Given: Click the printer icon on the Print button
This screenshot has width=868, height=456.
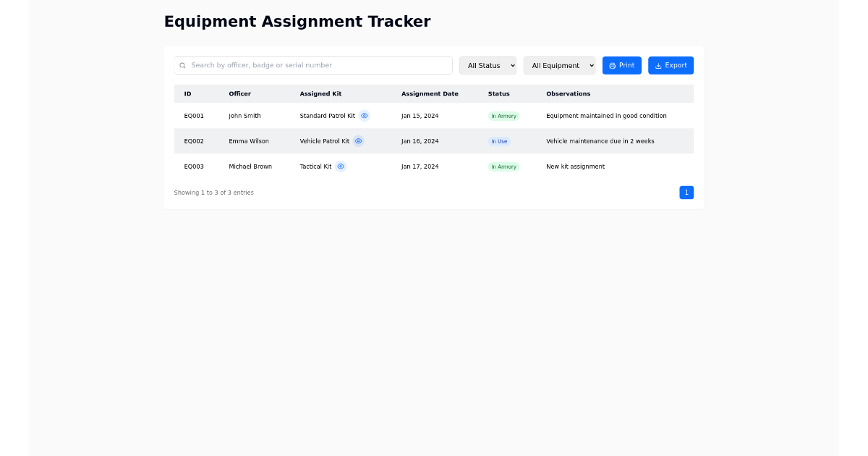Looking at the screenshot, I should point(611,65).
